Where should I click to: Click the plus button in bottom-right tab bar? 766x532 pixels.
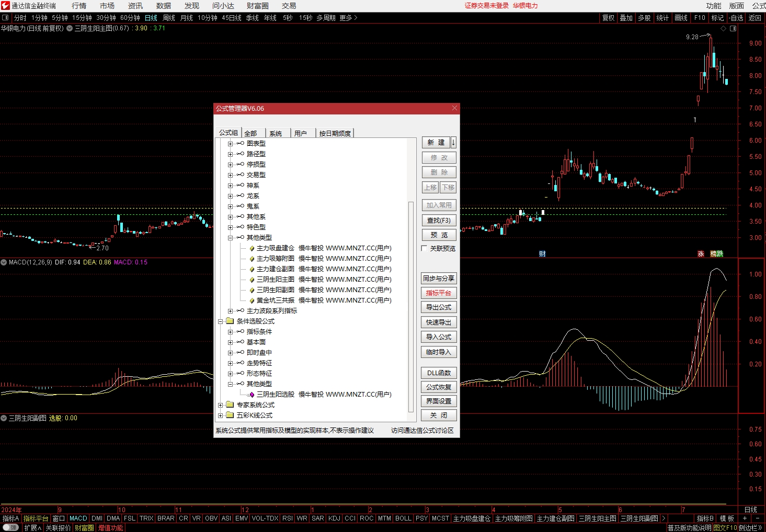pos(745,518)
